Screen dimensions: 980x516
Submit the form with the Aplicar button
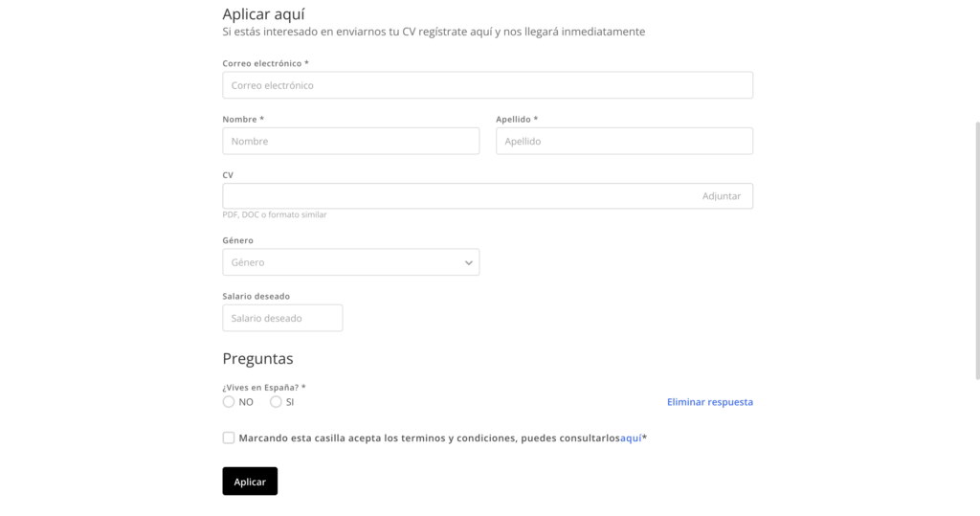(x=250, y=482)
